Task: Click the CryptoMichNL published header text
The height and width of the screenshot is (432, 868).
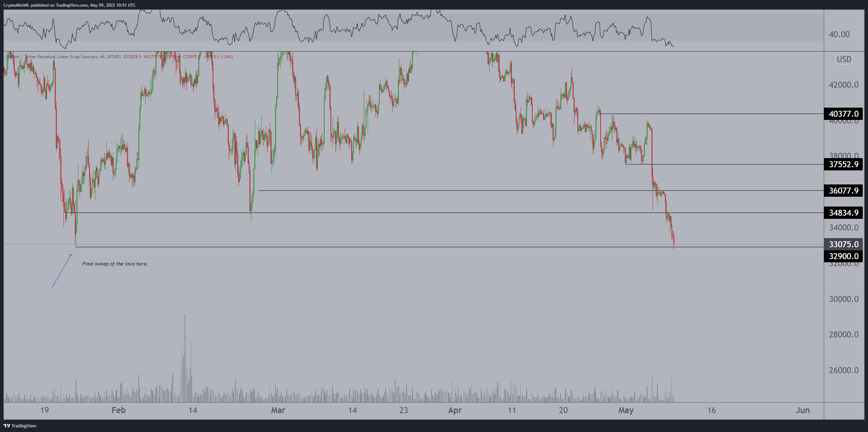Action: pos(69,5)
